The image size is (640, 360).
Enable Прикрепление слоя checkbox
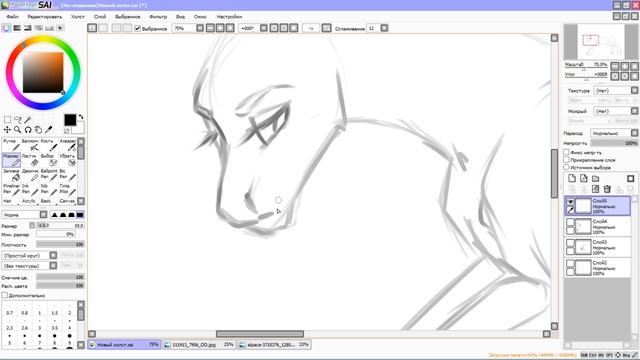point(567,160)
